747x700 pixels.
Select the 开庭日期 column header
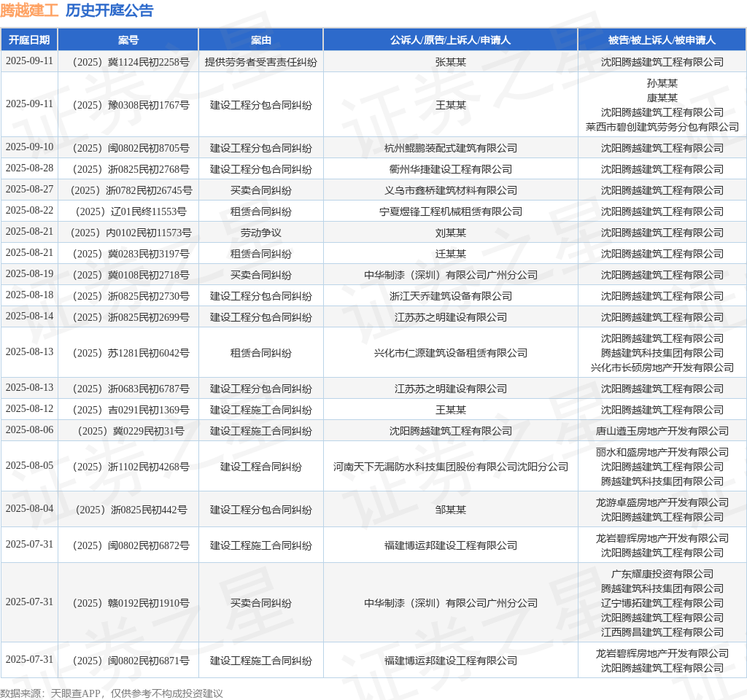click(x=29, y=40)
